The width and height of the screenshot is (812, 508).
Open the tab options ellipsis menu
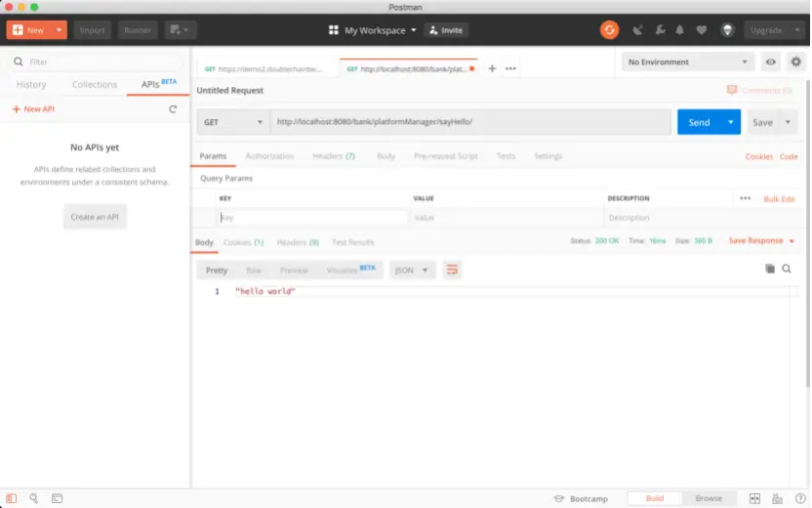pyautogui.click(x=510, y=68)
